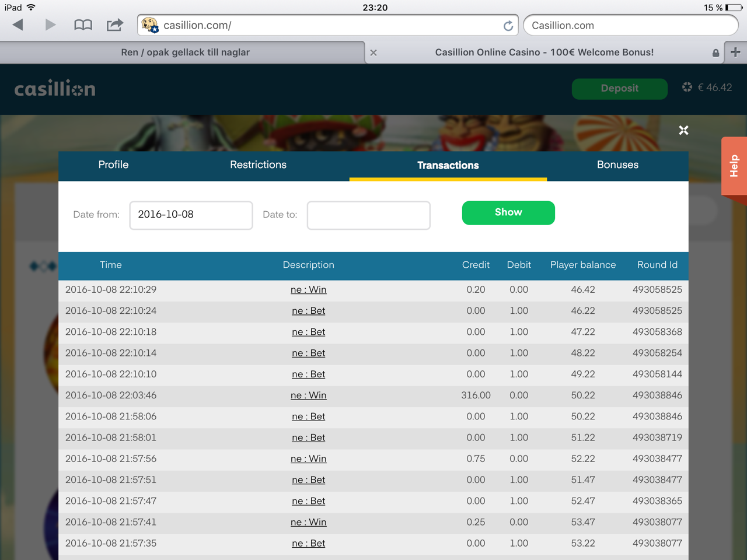Open 'ne : Bet' link at 22:10:10
This screenshot has width=747, height=560.
coord(309,374)
